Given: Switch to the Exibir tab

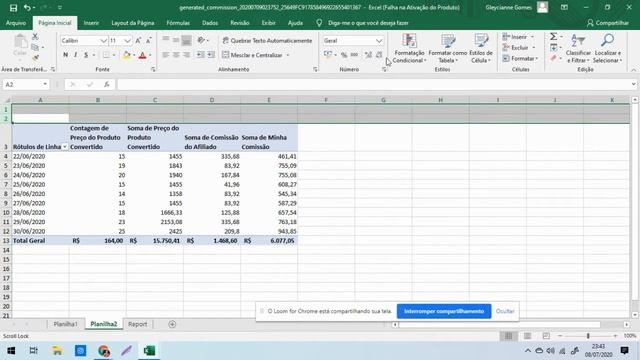Looking at the screenshot, I should coord(268,23).
